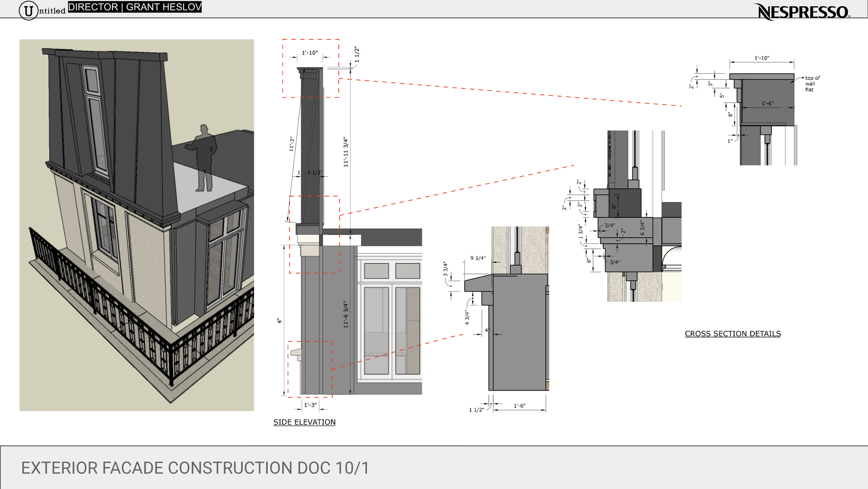Click the DIRECTOR | GRANT HESLOV label
Image resolution: width=868 pixels, height=489 pixels.
tap(135, 7)
